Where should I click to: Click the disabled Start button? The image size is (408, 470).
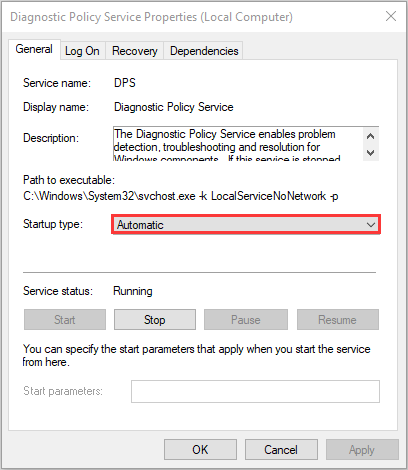[65, 320]
